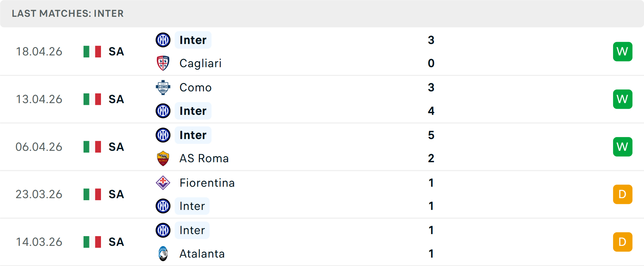Select the Fiorentina club badge

click(x=163, y=183)
